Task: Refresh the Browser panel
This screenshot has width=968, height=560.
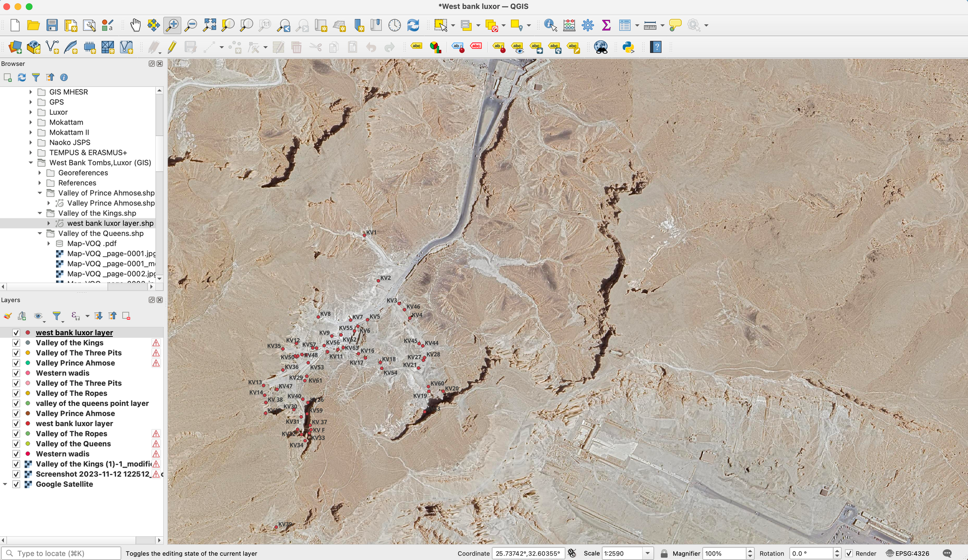Action: 21,77
